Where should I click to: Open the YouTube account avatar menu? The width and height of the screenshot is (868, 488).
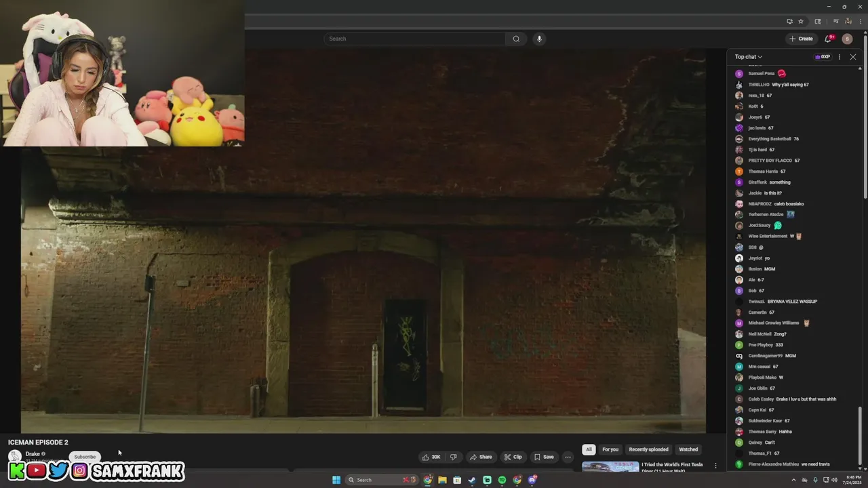pos(847,39)
